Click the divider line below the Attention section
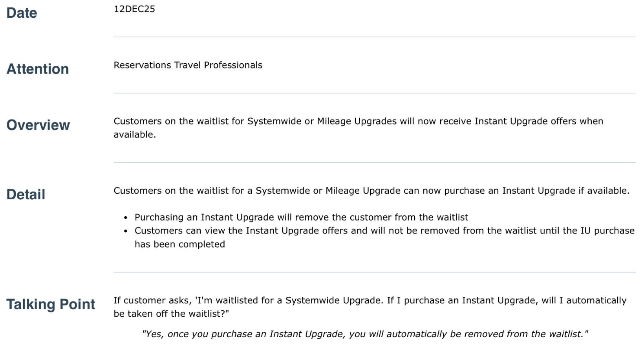Screen dimensions: 644x351 374,93
